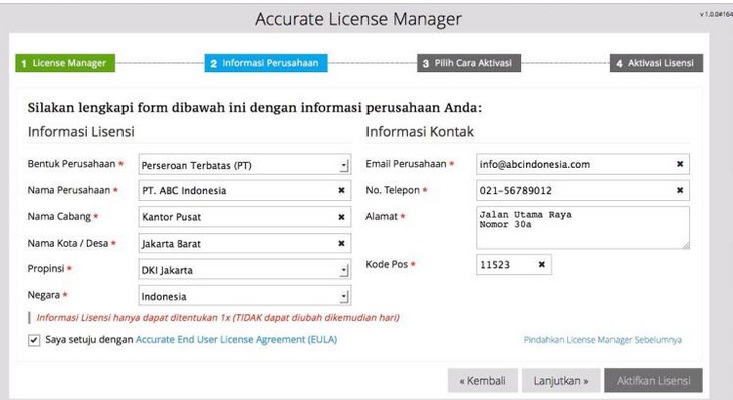
Task: Click the Kembali button
Action: click(x=482, y=381)
